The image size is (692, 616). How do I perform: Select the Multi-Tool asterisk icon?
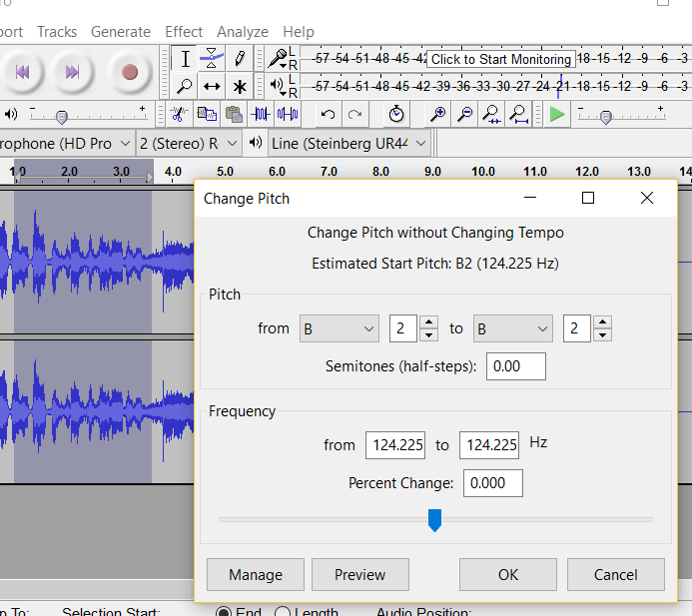(240, 86)
